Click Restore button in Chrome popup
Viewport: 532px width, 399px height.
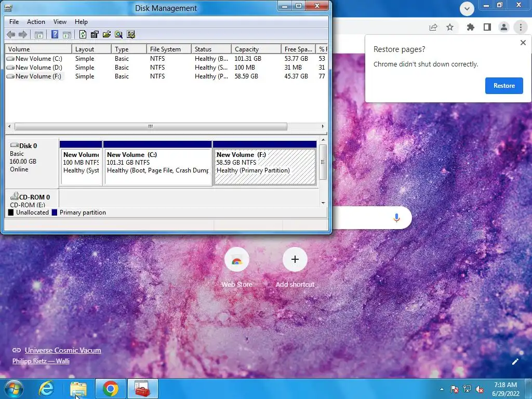click(x=504, y=86)
